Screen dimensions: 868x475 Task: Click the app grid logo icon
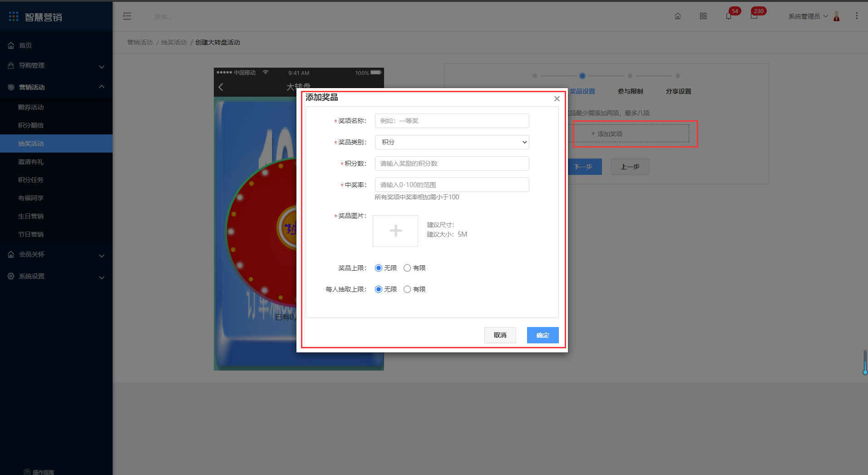[14, 17]
